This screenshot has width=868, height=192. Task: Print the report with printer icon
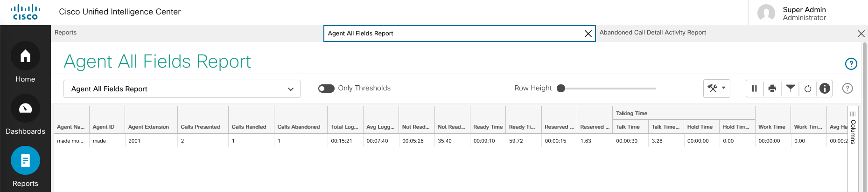[772, 89]
